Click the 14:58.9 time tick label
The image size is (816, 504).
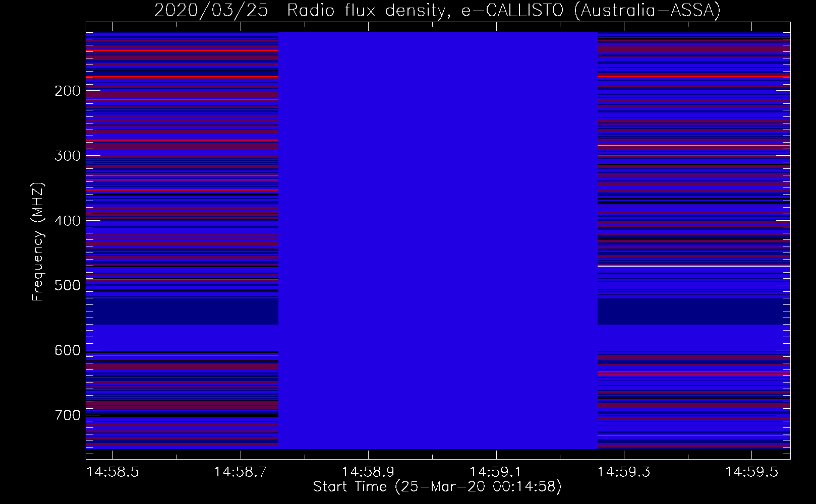(368, 472)
